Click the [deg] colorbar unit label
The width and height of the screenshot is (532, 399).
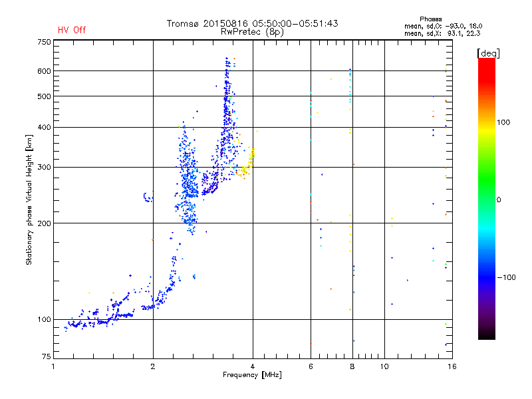click(x=488, y=53)
